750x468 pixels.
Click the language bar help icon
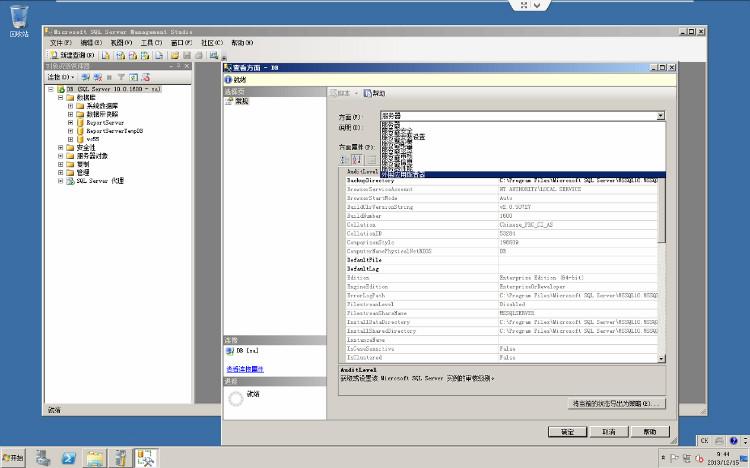pyautogui.click(x=733, y=440)
